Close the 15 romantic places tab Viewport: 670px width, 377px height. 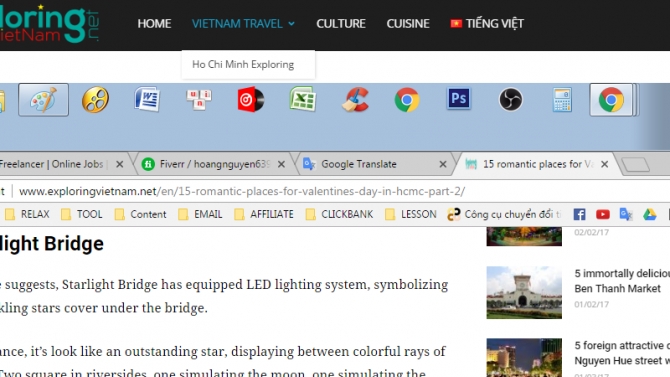point(605,164)
